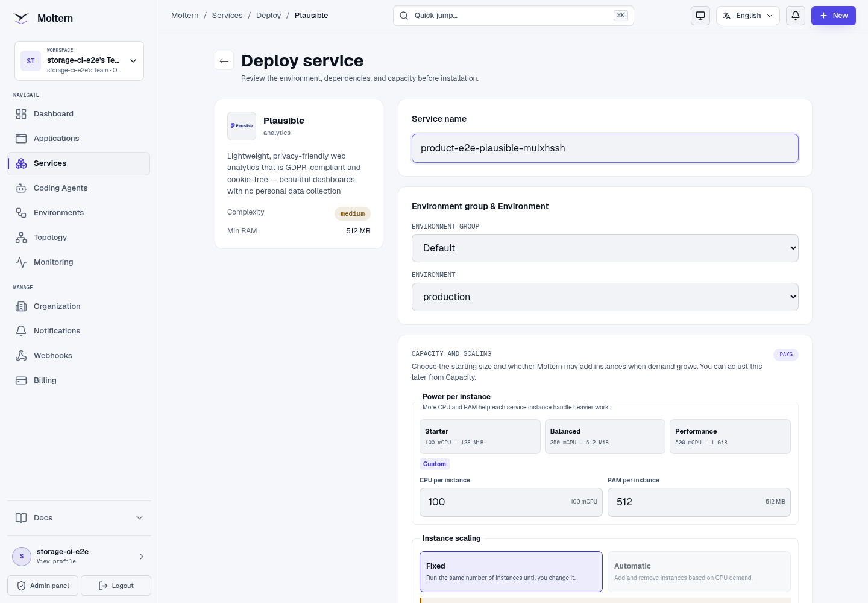Click the CPU per instance field
The image size is (868, 603).
tap(511, 502)
